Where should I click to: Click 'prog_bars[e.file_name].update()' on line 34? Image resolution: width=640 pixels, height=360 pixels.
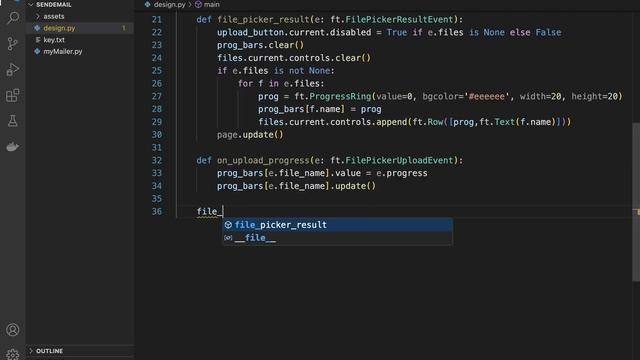(296, 186)
